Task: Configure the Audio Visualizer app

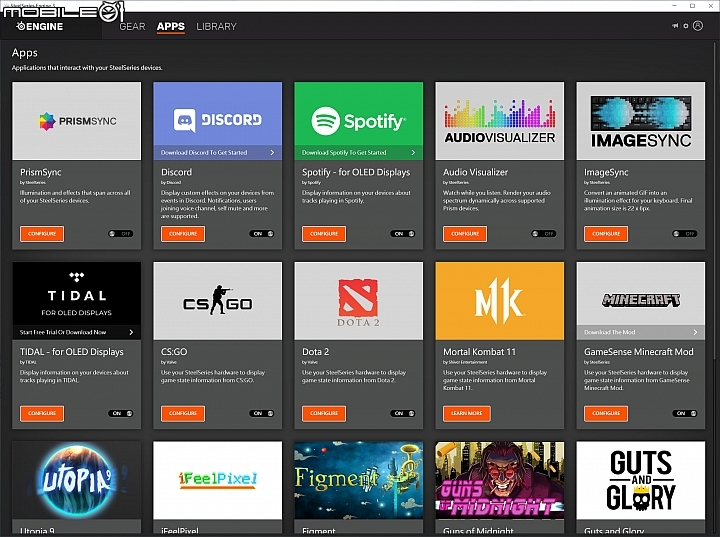Action: (x=465, y=234)
